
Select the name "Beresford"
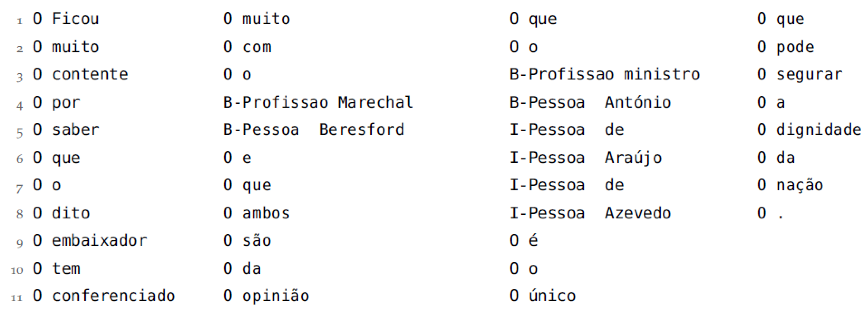(x=362, y=130)
